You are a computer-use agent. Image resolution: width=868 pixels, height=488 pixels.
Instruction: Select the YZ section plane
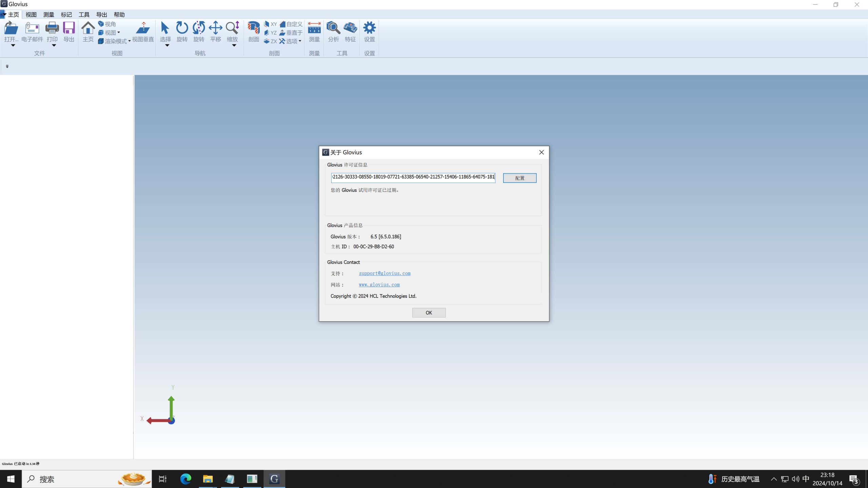pyautogui.click(x=270, y=33)
